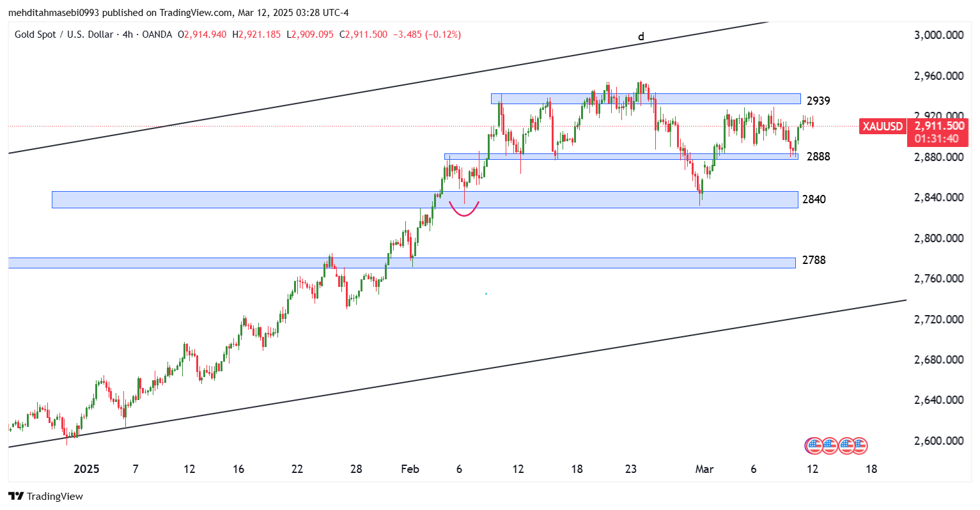Click the H2,921.185 high value
The image size is (980, 510).
click(256, 35)
